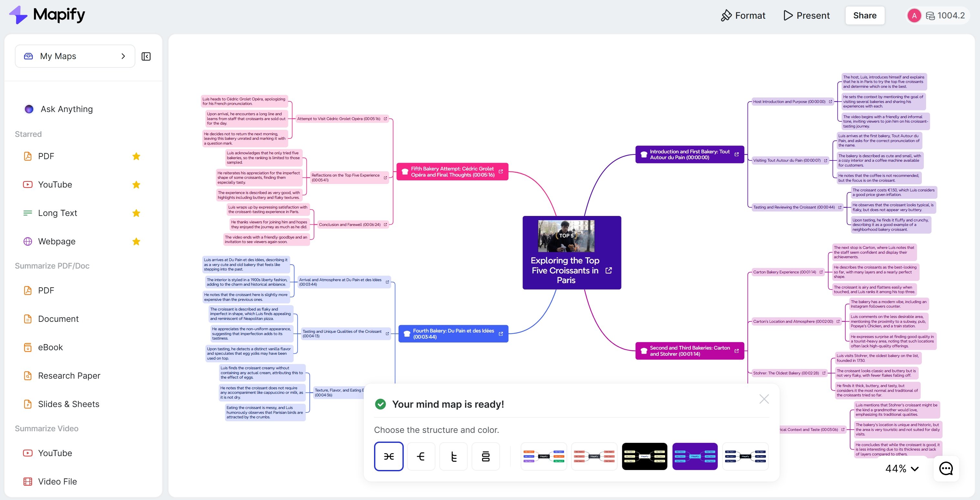Choose the black background color theme
The height and width of the screenshot is (500, 980).
click(644, 456)
